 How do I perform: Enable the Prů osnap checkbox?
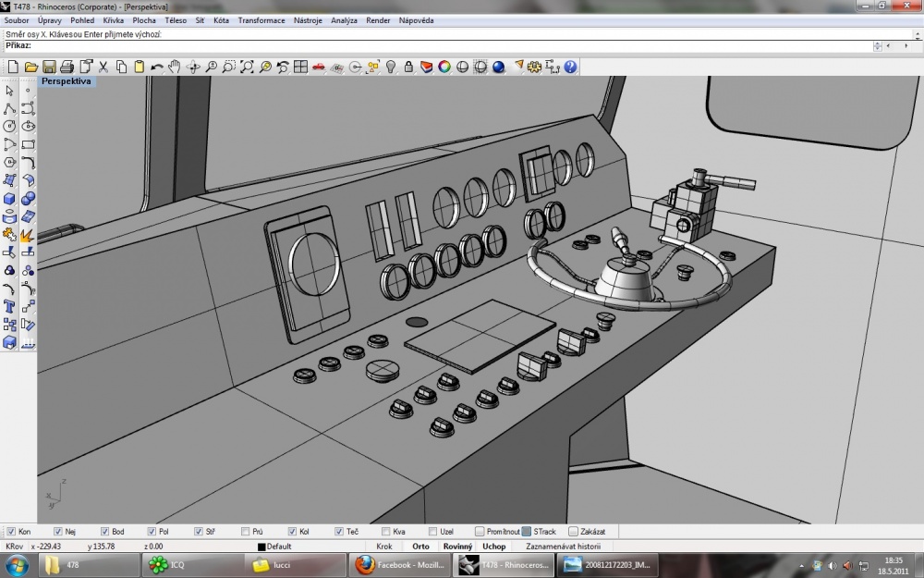coord(245,532)
